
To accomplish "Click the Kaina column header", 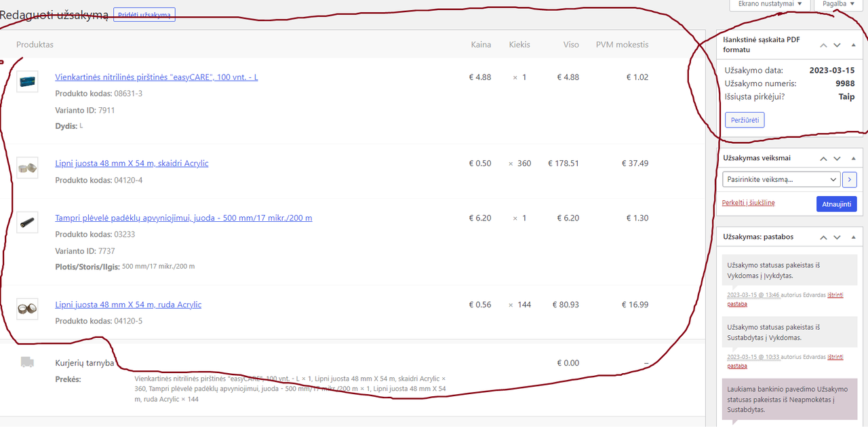I will 481,45.
